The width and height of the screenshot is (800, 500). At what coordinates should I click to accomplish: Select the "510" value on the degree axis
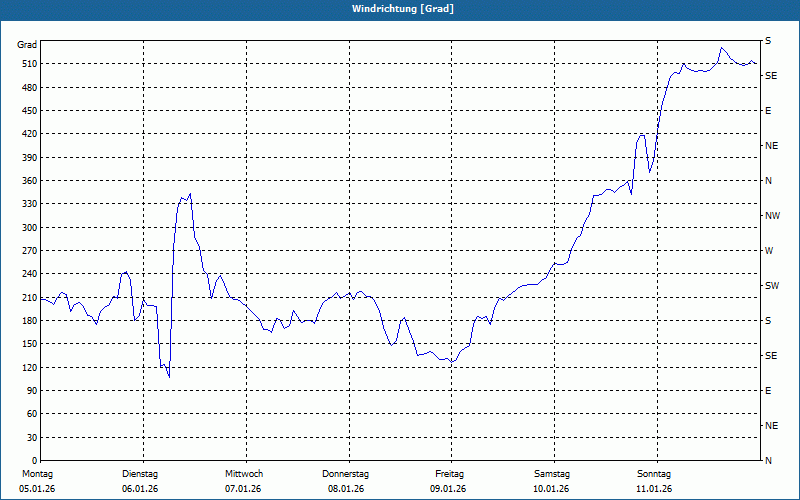[29, 64]
